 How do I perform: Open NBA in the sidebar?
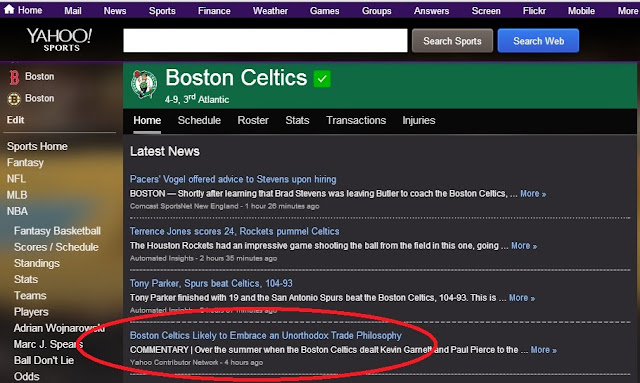tap(17, 211)
